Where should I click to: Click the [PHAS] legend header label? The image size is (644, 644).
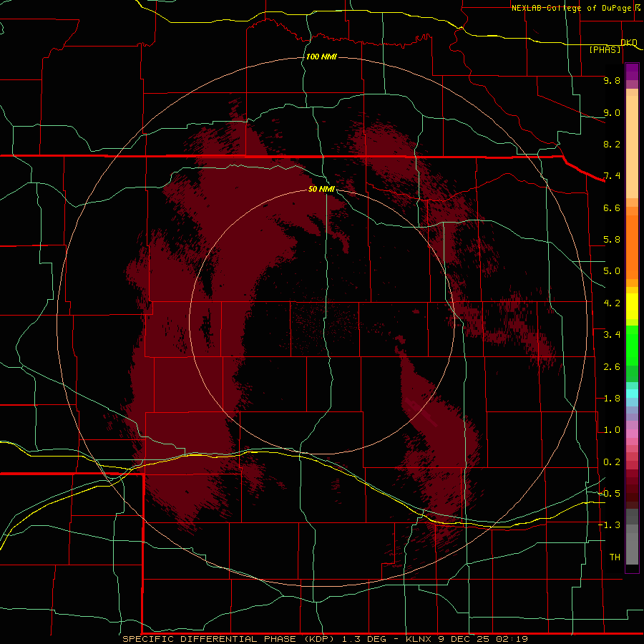605,49
